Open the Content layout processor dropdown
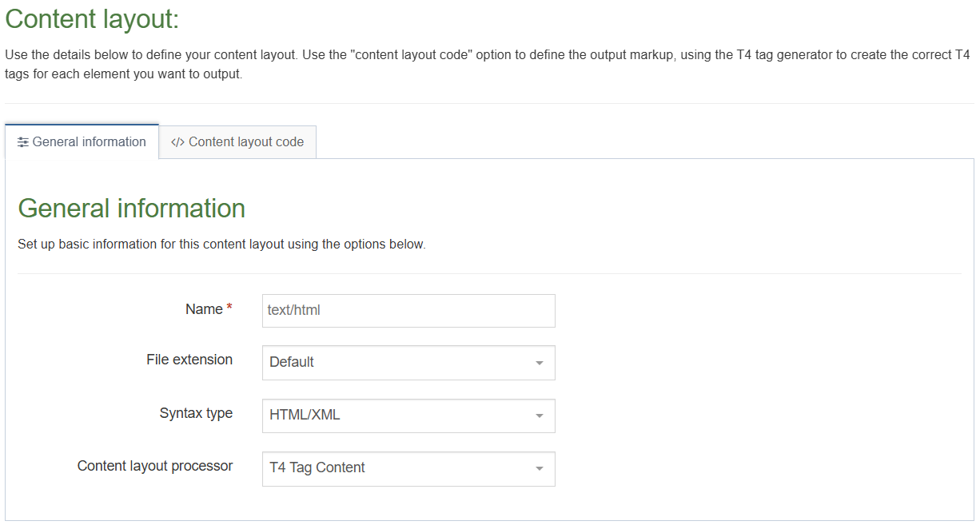The width and height of the screenshot is (980, 529). (408, 469)
